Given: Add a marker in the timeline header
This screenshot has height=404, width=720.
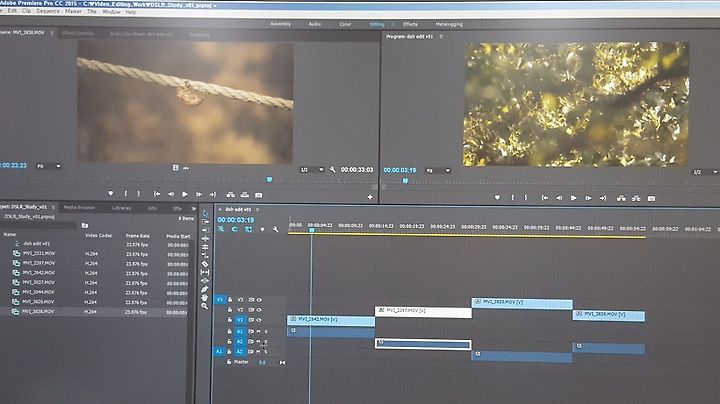Looking at the screenshot, I should pyautogui.click(x=262, y=229).
